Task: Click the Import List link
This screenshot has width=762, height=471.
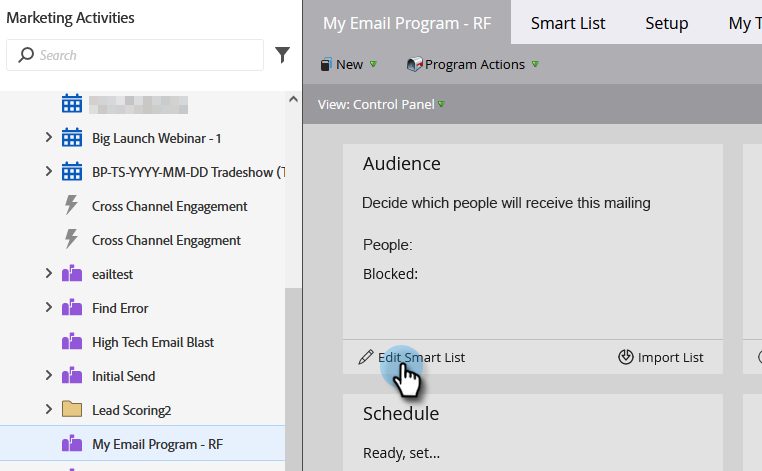Action: [x=670, y=357]
